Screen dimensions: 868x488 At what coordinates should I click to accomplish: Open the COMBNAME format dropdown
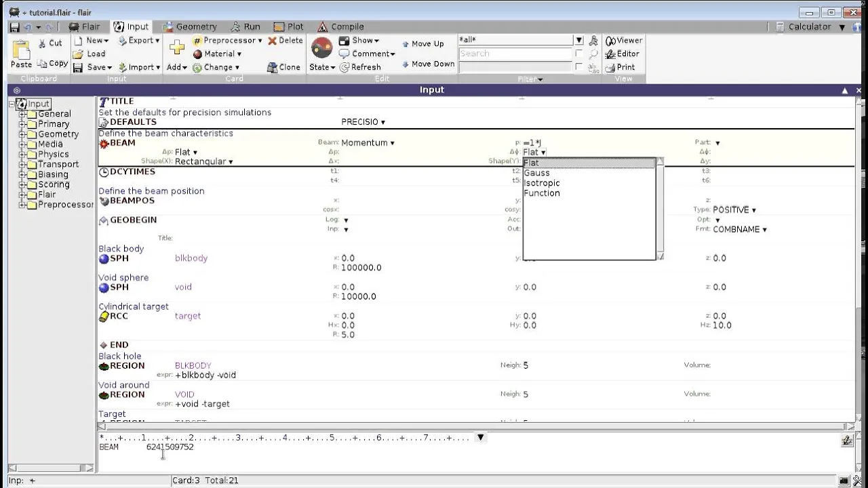point(739,230)
